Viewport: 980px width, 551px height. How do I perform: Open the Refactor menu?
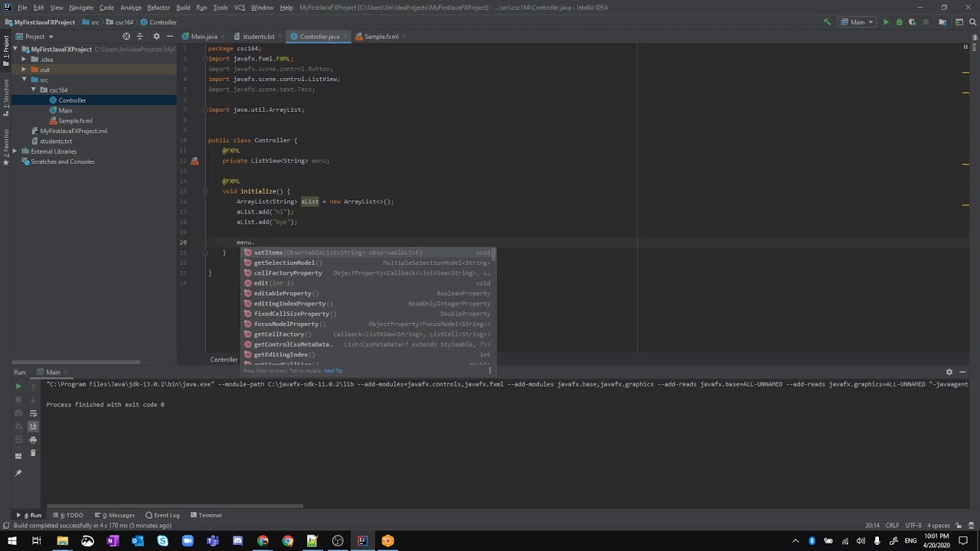pyautogui.click(x=158, y=8)
